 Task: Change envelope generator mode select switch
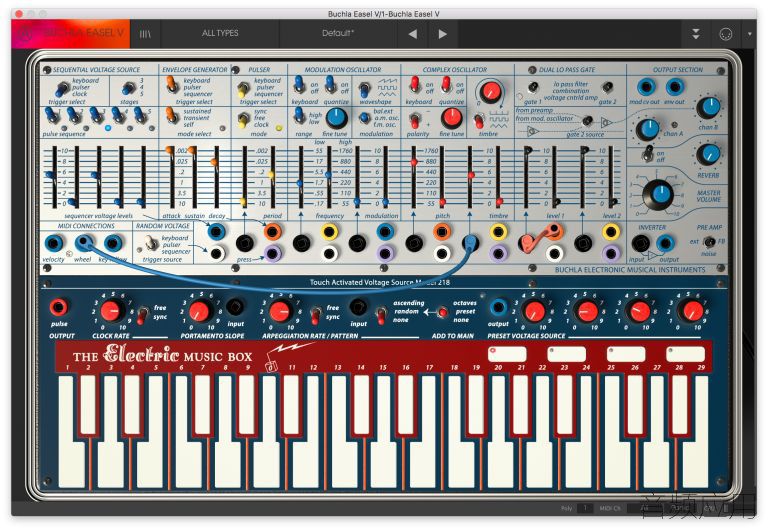[x=172, y=116]
